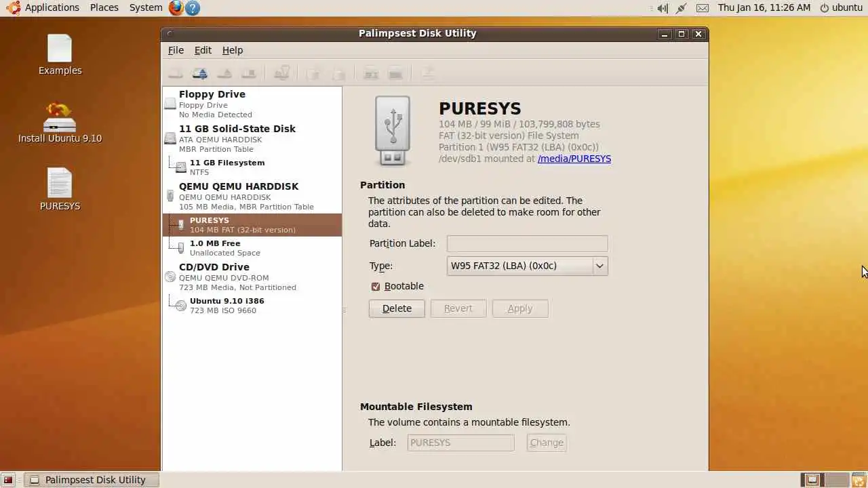Open the Help menu in Palimpsest
The image size is (868, 488).
[233, 50]
